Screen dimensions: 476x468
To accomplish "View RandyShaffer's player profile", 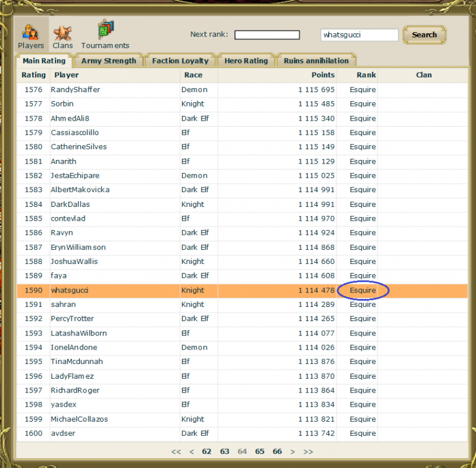I will click(76, 89).
